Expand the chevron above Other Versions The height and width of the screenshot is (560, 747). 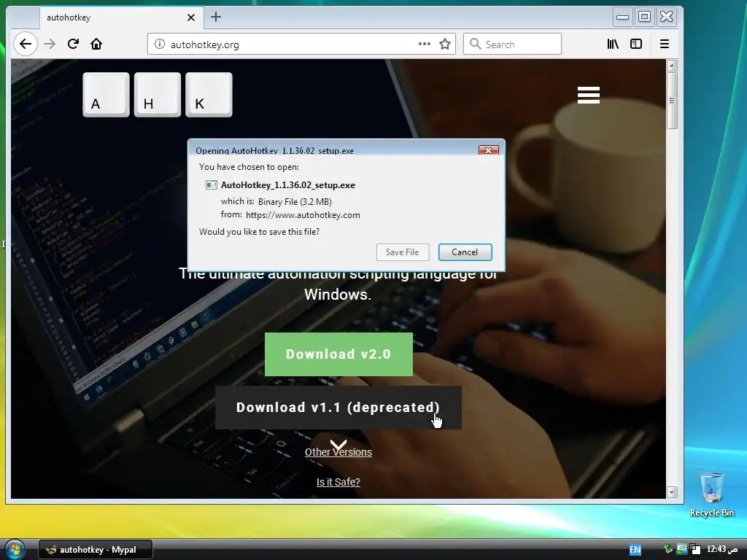(x=338, y=446)
